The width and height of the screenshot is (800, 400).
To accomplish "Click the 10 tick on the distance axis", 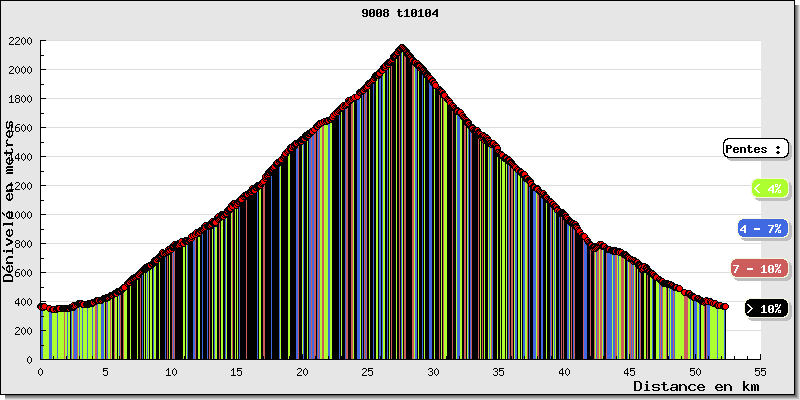I will pos(171,371).
